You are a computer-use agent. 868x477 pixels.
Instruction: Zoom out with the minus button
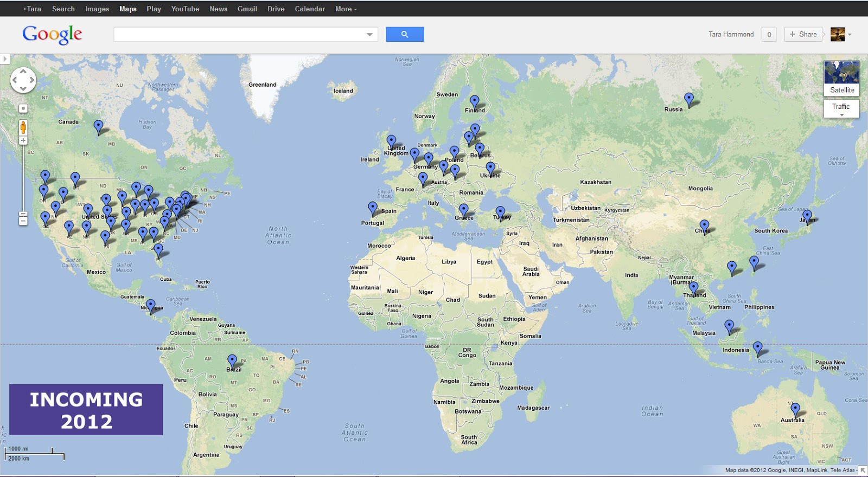point(23,221)
